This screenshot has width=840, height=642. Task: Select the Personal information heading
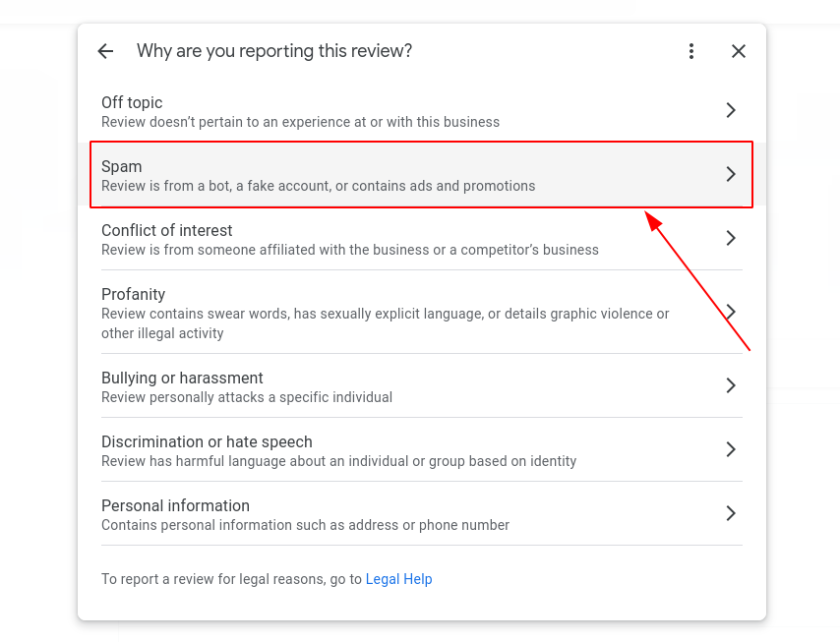pyautogui.click(x=175, y=505)
